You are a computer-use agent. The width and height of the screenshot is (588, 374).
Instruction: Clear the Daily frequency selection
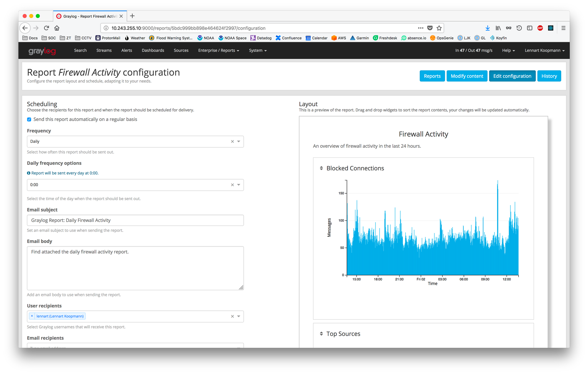tap(232, 142)
